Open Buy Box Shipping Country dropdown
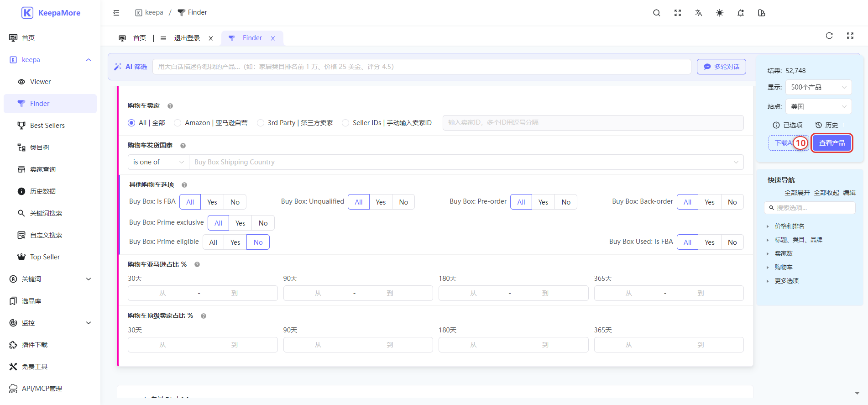The image size is (868, 405). point(466,162)
